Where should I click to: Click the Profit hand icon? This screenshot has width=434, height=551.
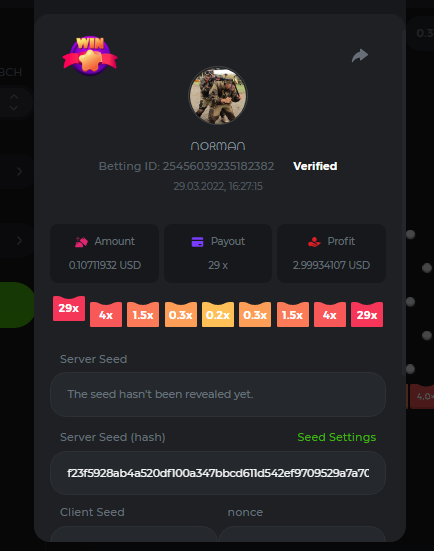(x=314, y=242)
